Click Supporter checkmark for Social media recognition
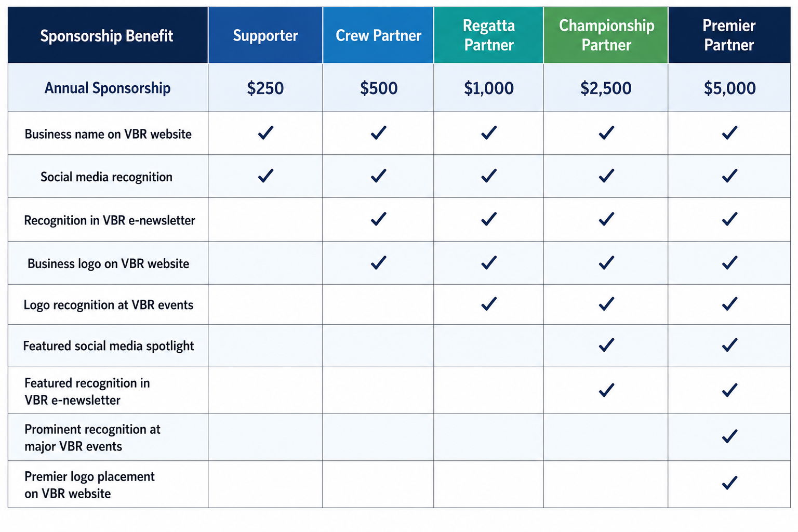 click(265, 176)
